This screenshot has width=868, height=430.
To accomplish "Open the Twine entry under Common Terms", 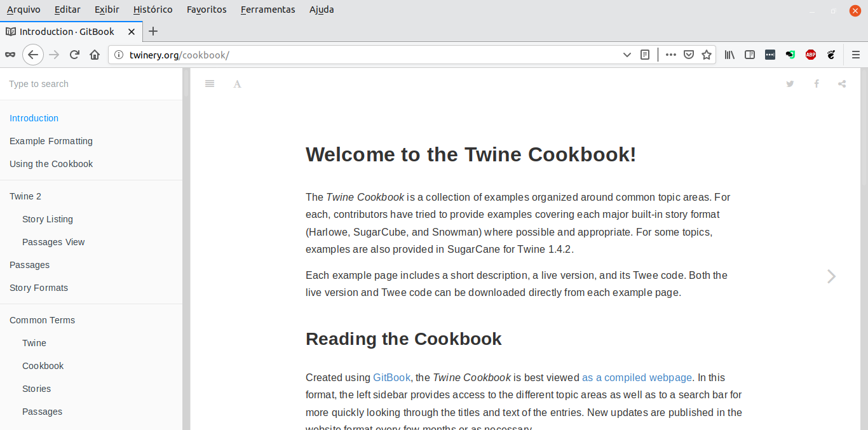I will 34,343.
